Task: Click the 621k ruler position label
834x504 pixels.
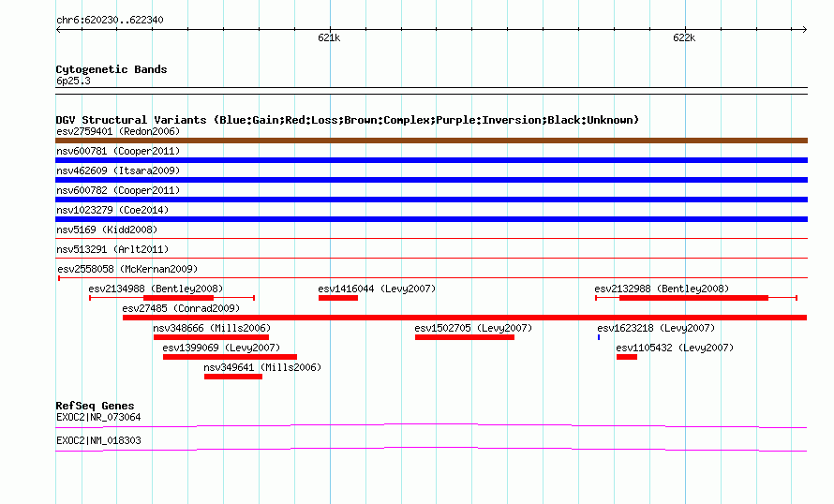Action: tap(329, 37)
